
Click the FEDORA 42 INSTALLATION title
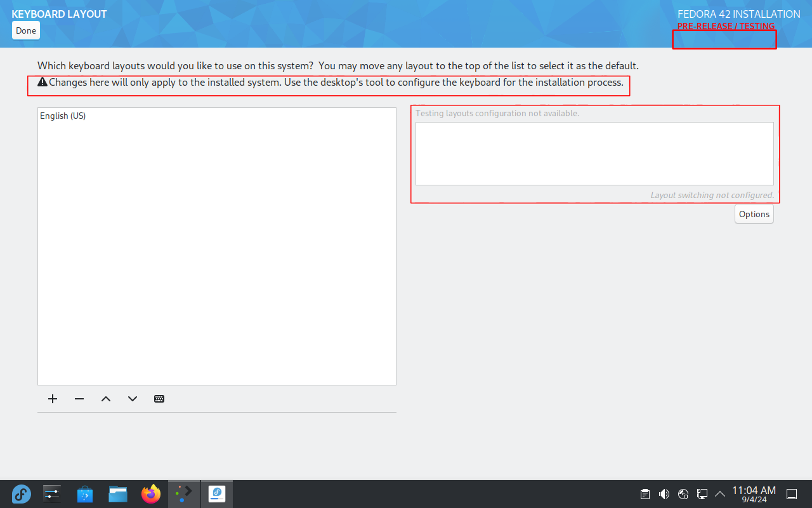tap(739, 14)
